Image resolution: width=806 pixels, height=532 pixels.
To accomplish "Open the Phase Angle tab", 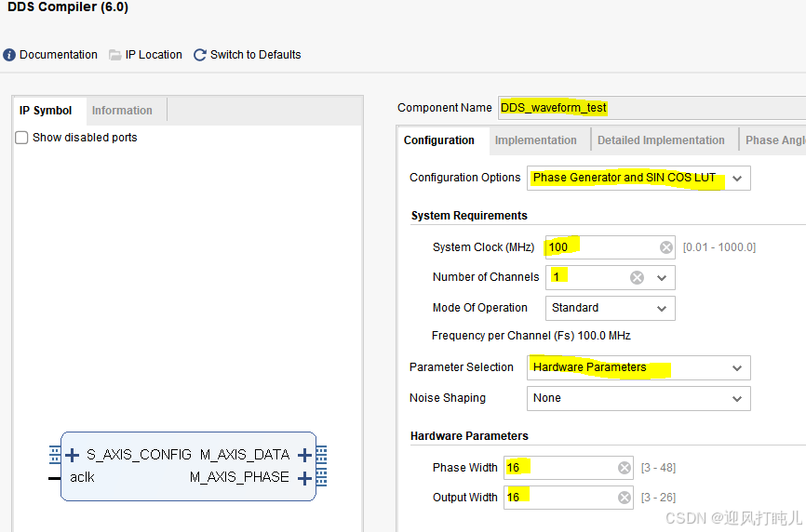I will coord(775,140).
